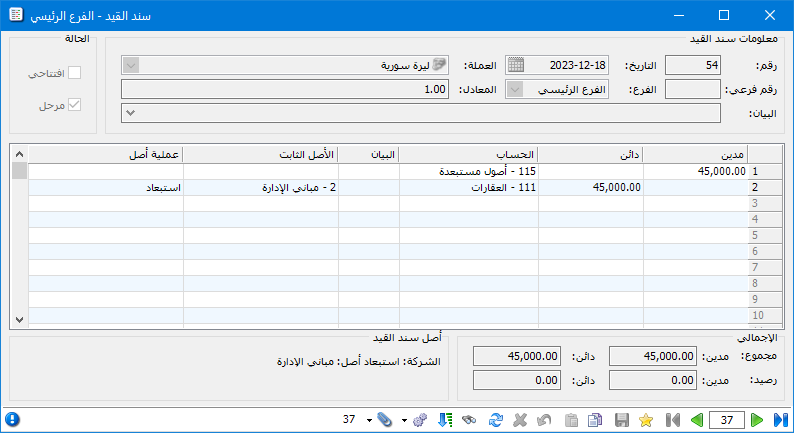Click the record number box showing 37

(727, 420)
